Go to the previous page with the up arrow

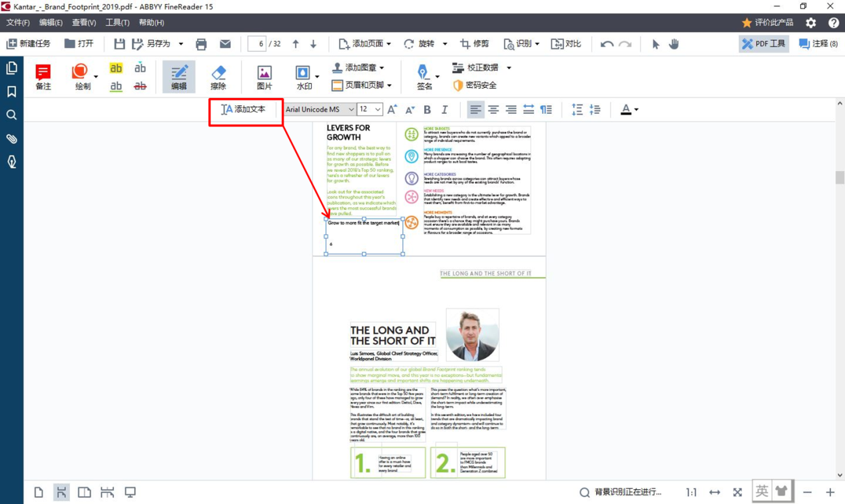click(x=296, y=44)
